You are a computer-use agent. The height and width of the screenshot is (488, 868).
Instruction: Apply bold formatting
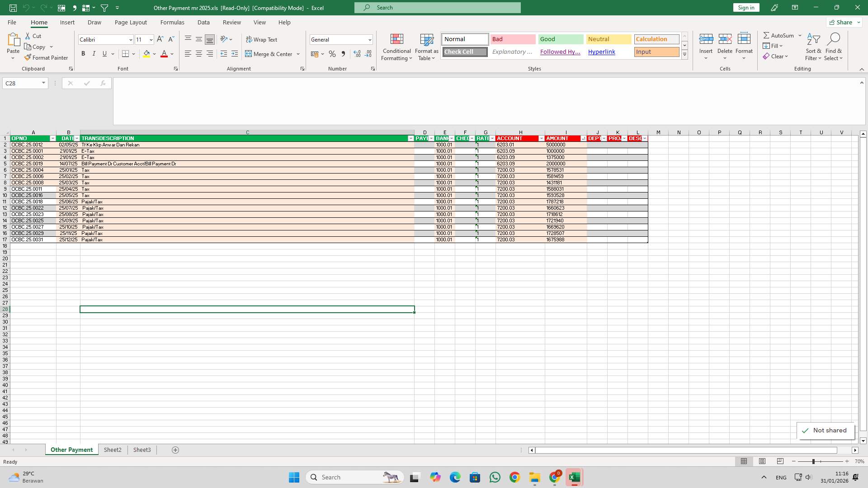click(x=83, y=53)
